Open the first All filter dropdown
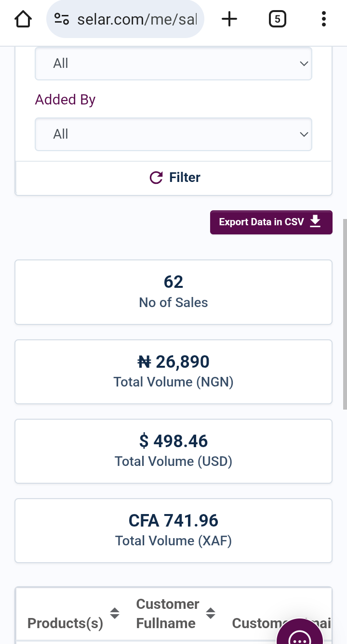The image size is (347, 644). 173,63
